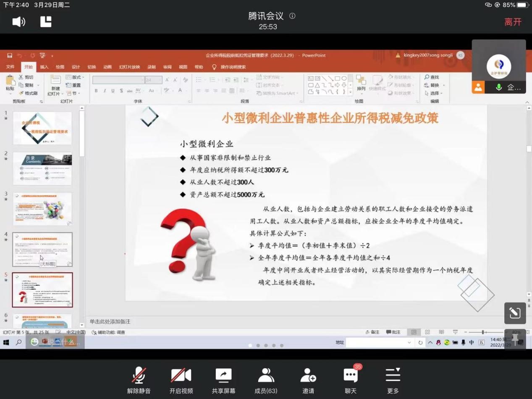Switch to reading view icon
Image resolution: width=532 pixels, height=399 pixels.
point(441,332)
